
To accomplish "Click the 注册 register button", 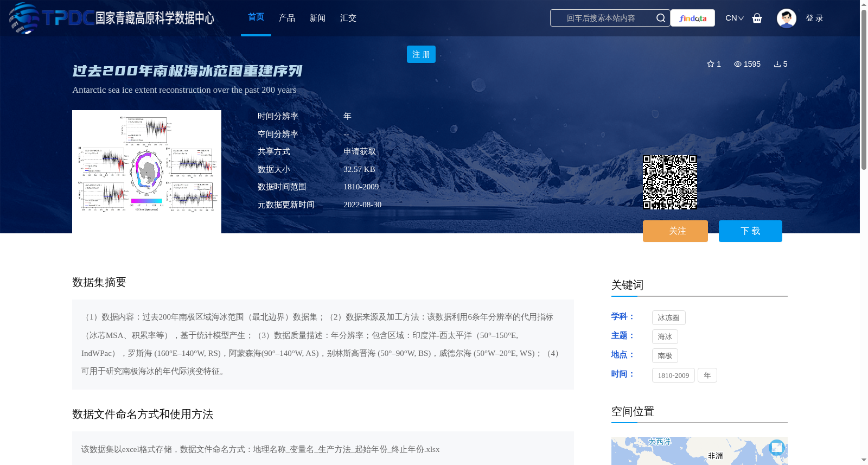I will click(x=421, y=54).
